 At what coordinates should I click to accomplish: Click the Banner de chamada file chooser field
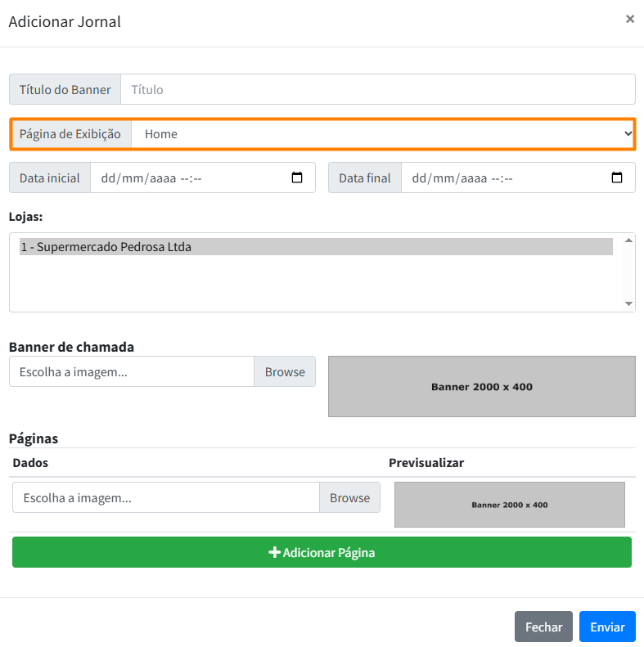click(x=132, y=371)
